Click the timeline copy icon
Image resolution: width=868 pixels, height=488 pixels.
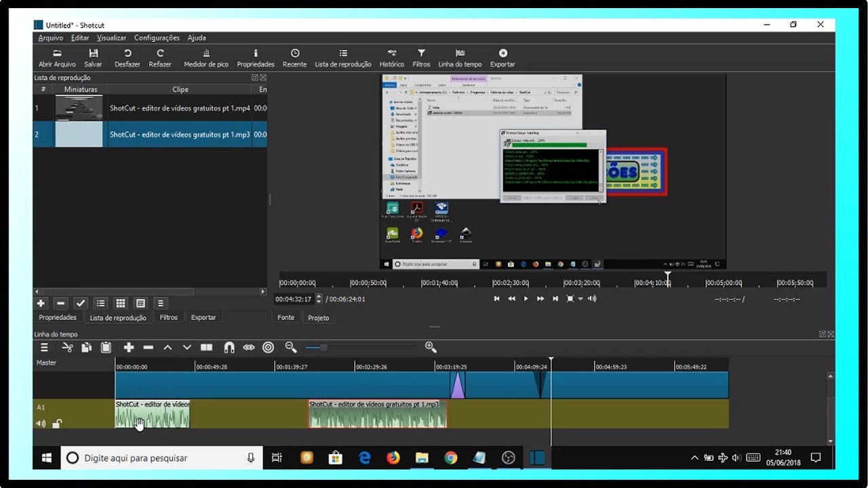click(x=86, y=347)
